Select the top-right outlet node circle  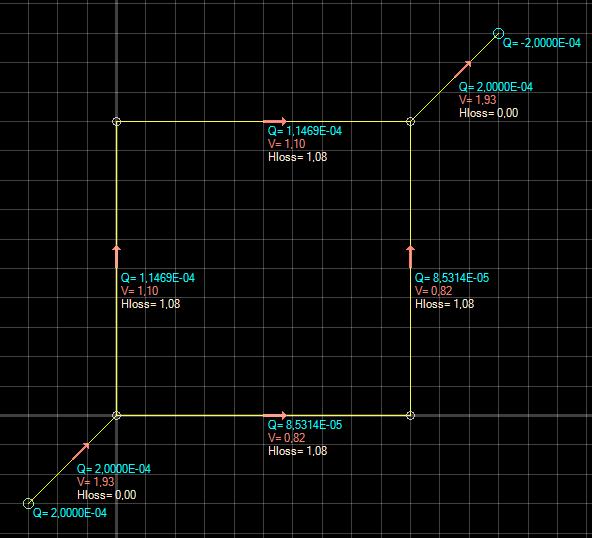coord(498,33)
